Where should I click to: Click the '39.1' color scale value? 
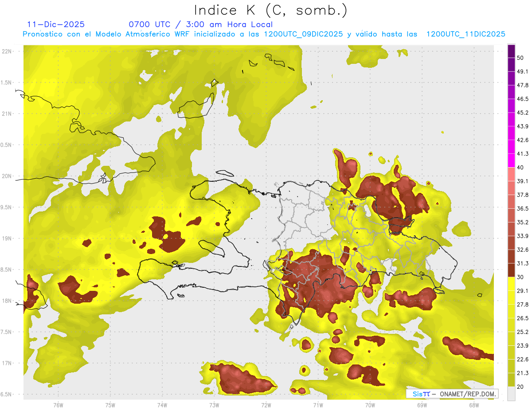523,181
